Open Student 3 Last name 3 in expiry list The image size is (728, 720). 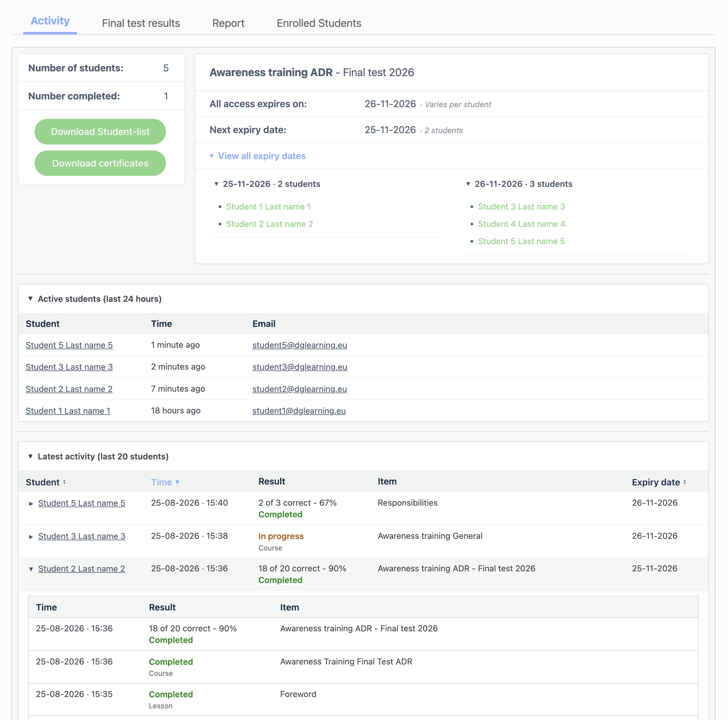click(x=522, y=207)
